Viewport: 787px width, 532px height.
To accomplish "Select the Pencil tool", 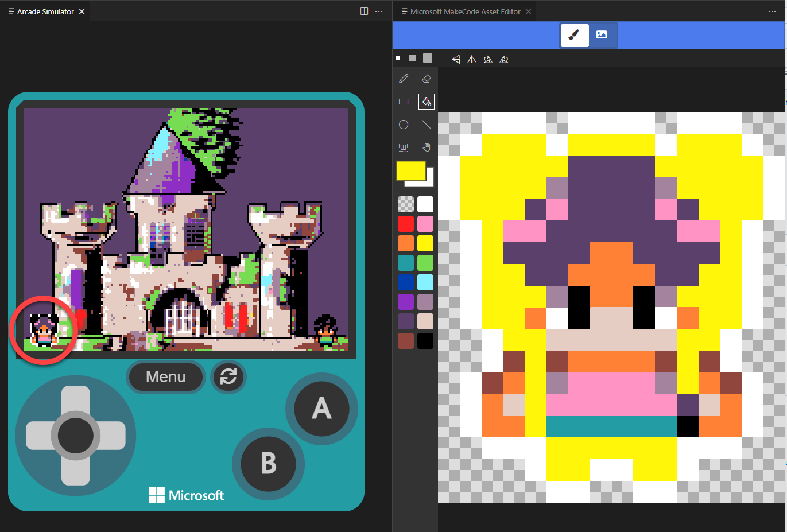I will tap(404, 79).
